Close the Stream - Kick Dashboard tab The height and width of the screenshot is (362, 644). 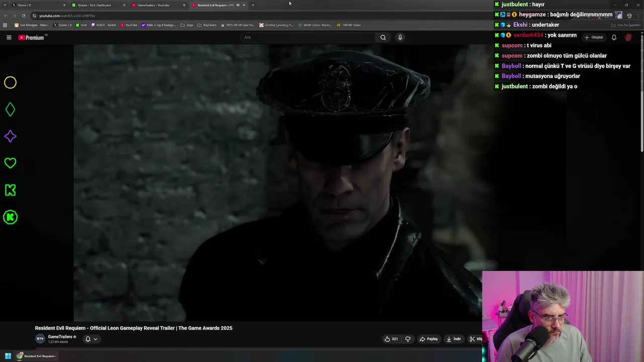[x=124, y=5]
